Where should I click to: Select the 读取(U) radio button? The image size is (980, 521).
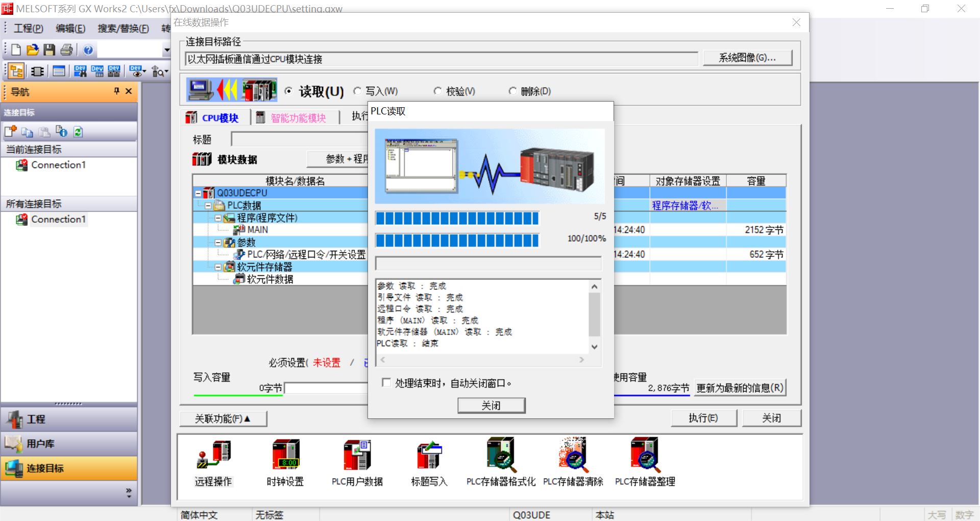(x=289, y=91)
